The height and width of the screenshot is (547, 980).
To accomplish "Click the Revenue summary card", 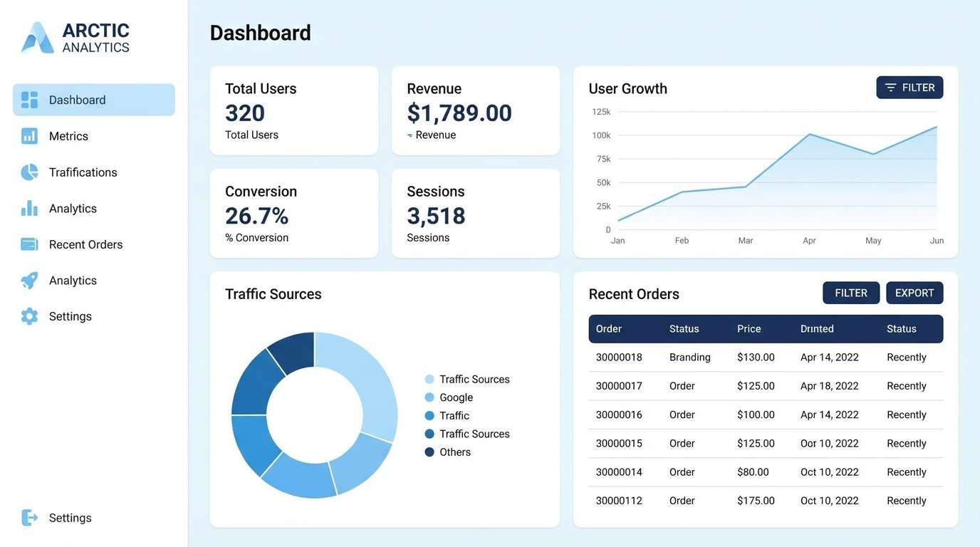I will coord(476,110).
